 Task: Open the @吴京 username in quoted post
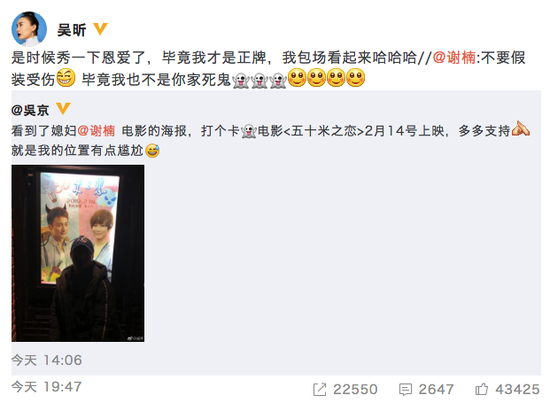(30, 110)
